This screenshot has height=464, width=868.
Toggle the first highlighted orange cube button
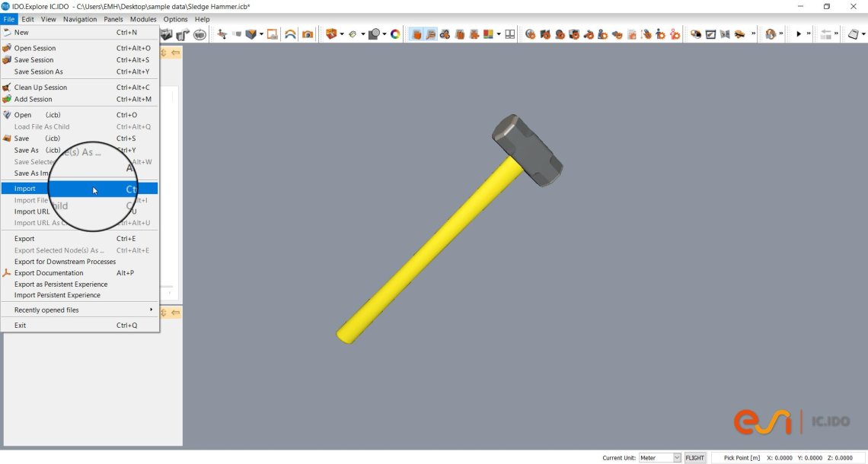(x=416, y=34)
